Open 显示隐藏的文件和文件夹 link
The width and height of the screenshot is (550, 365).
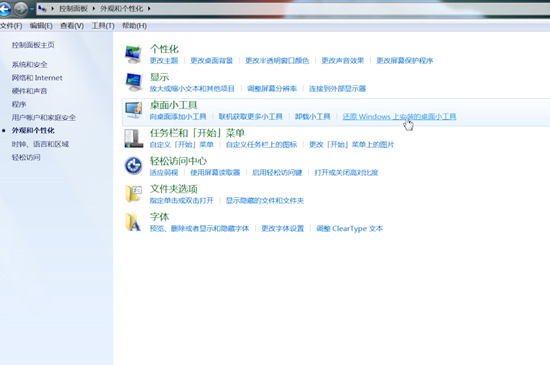264,201
